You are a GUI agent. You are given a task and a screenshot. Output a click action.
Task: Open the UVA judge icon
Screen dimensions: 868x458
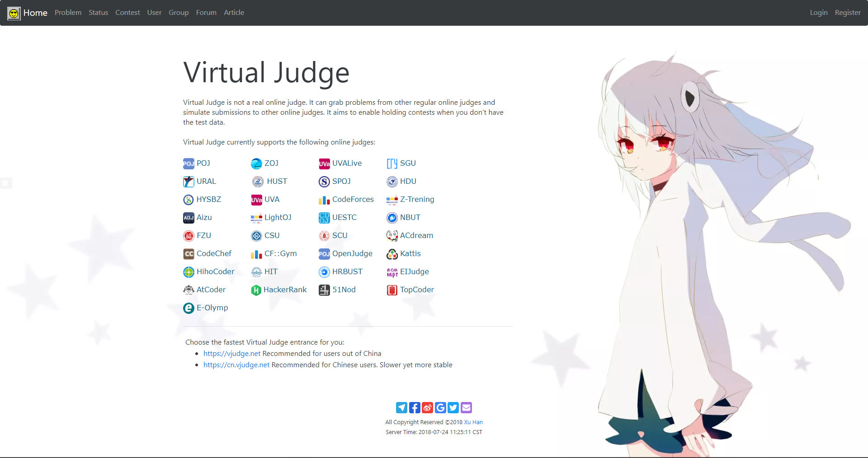(256, 200)
